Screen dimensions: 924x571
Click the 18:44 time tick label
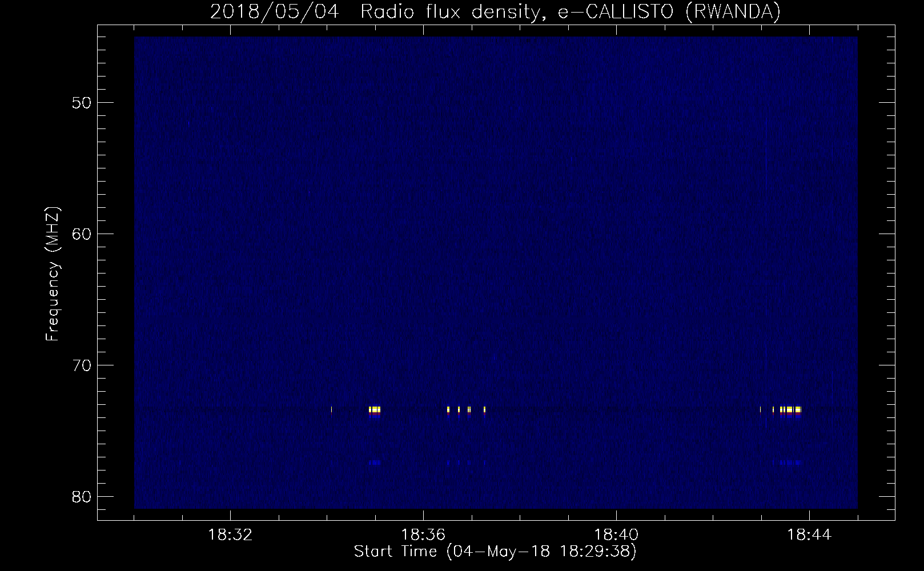(x=809, y=535)
